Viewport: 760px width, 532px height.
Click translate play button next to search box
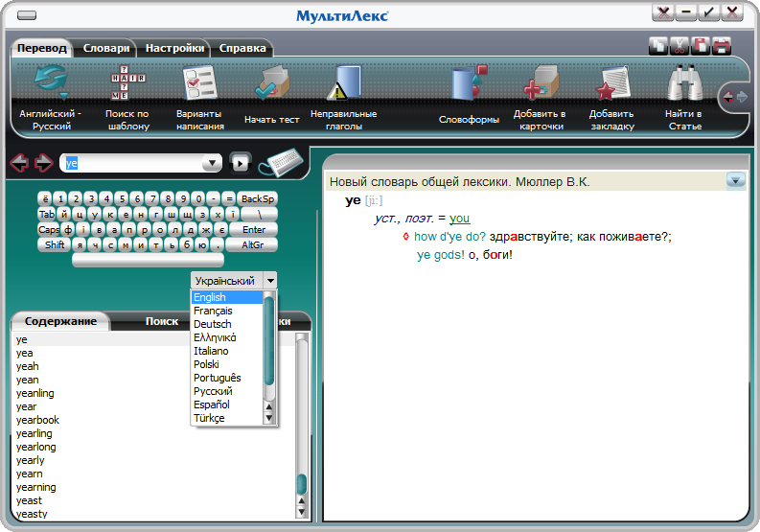tap(240, 163)
